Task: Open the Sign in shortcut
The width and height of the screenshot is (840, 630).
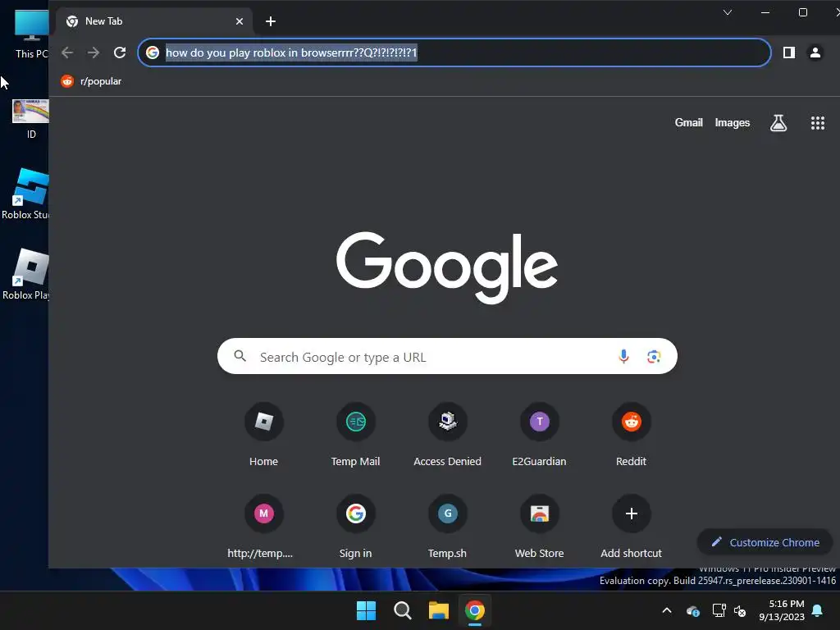Action: (x=356, y=527)
